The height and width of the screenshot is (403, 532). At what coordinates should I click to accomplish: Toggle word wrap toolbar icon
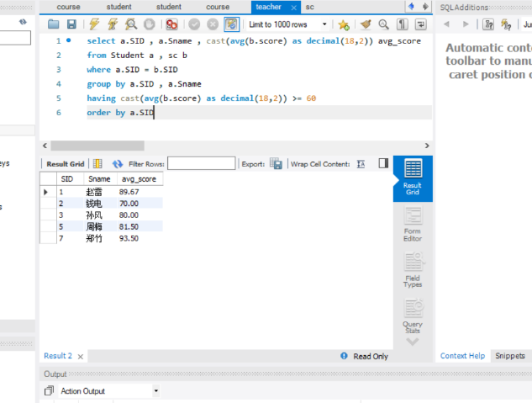click(421, 24)
